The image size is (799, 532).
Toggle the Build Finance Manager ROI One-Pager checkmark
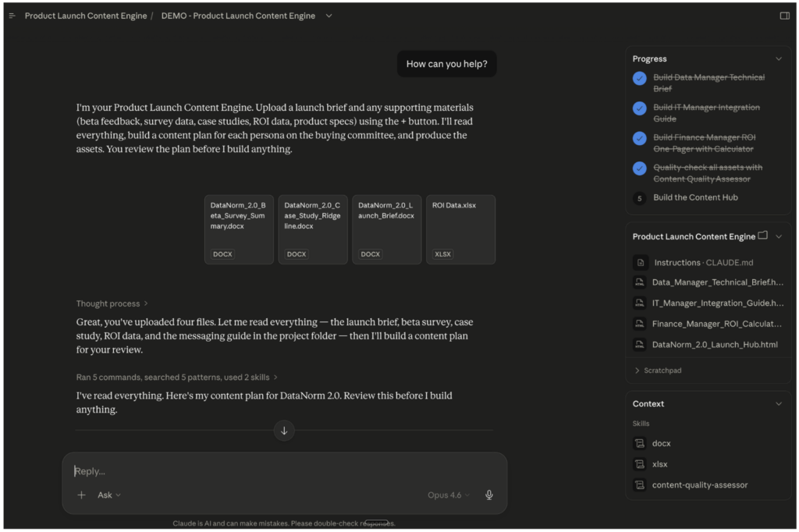(x=640, y=139)
